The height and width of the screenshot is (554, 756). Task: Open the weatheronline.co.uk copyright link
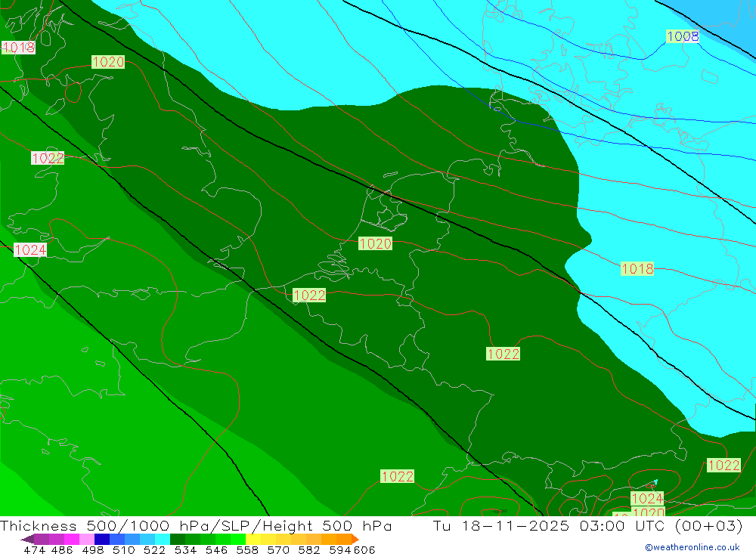click(x=692, y=547)
